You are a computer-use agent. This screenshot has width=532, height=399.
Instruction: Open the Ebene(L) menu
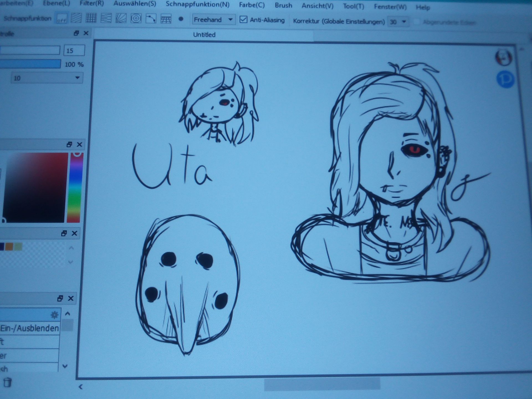click(57, 3)
